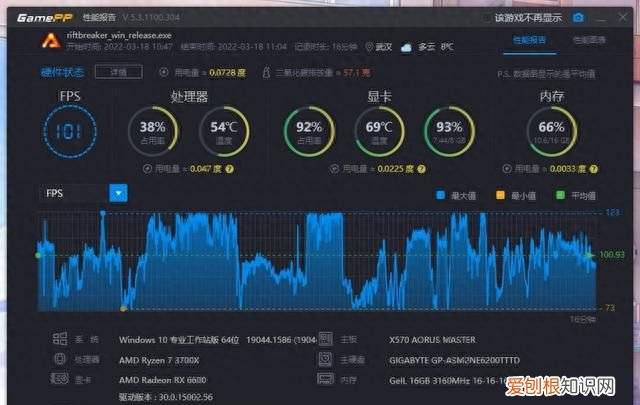Image resolution: width=640 pixels, height=405 pixels.
Task: Click the riftbreaker_win_release.exe title
Action: [x=119, y=36]
